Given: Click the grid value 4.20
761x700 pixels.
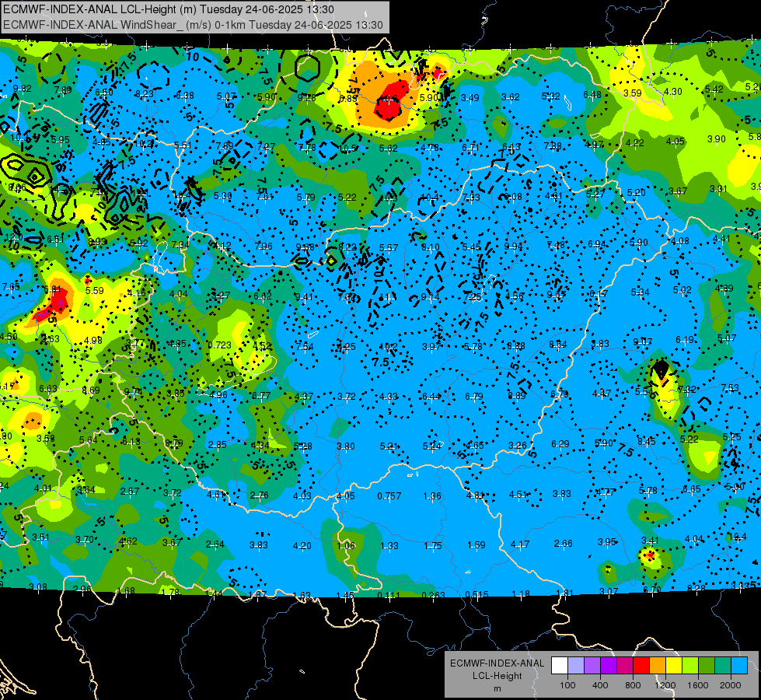Looking at the screenshot, I should click(302, 546).
